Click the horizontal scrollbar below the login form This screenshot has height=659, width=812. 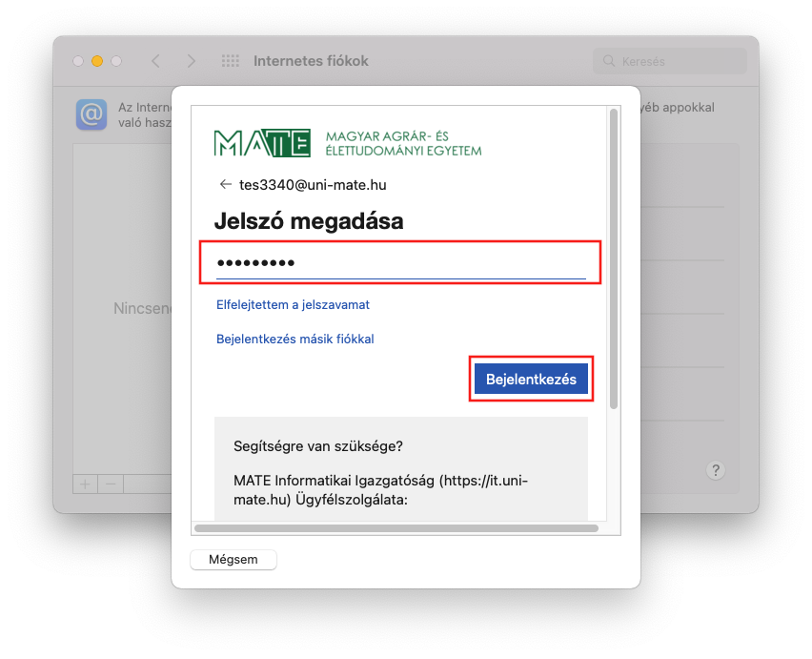tap(396, 527)
